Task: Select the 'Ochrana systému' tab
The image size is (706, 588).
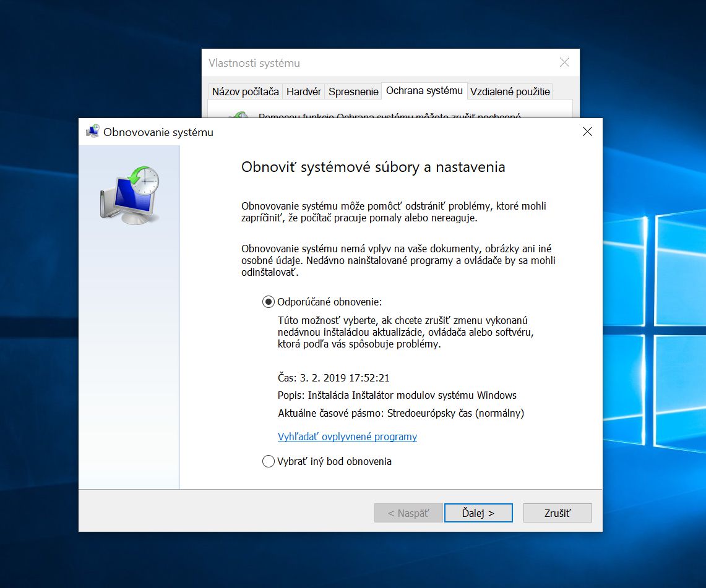Action: tap(424, 91)
